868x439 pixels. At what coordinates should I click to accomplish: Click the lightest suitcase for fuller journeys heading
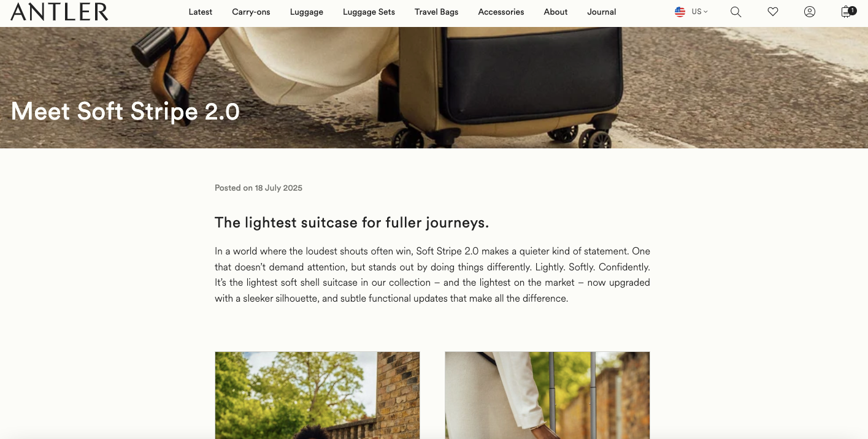[x=351, y=223]
